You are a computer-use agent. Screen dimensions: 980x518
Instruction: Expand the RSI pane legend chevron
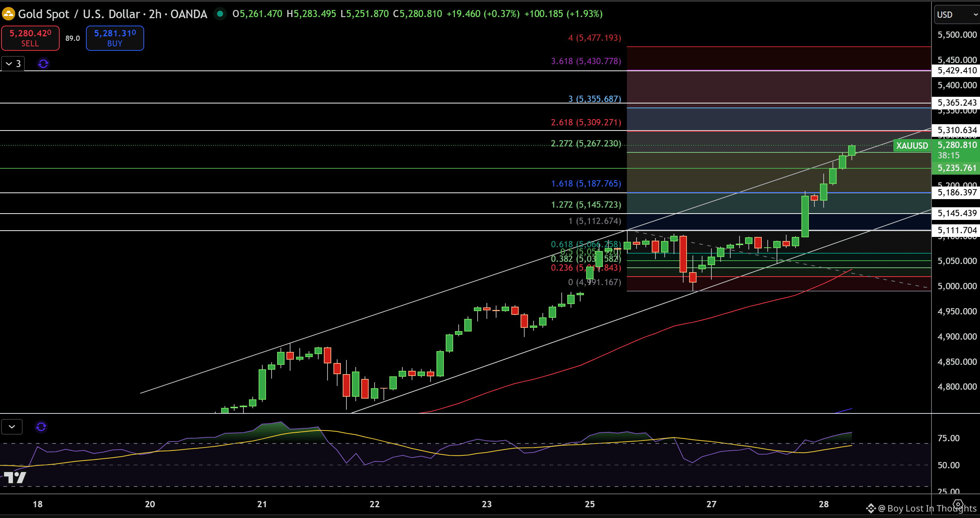(x=12, y=427)
